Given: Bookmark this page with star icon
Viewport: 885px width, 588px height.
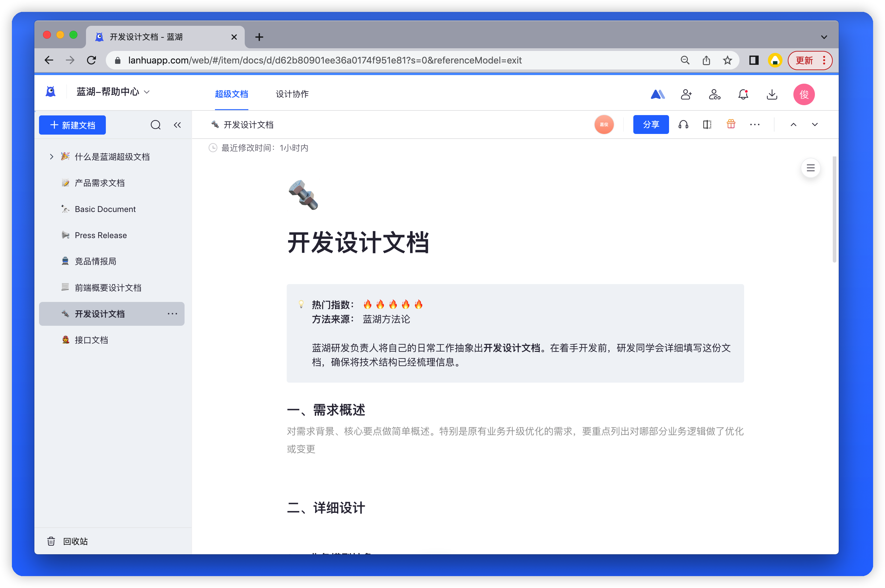Looking at the screenshot, I should pos(727,61).
